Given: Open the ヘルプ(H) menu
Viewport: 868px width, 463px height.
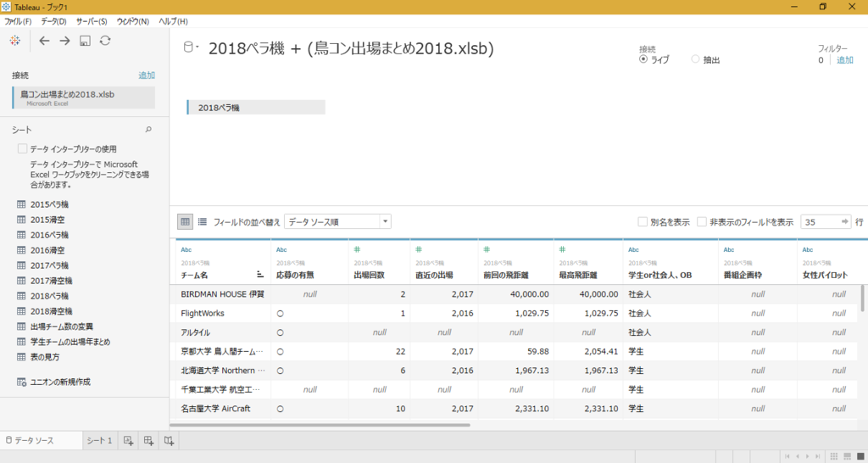Looking at the screenshot, I should (173, 21).
